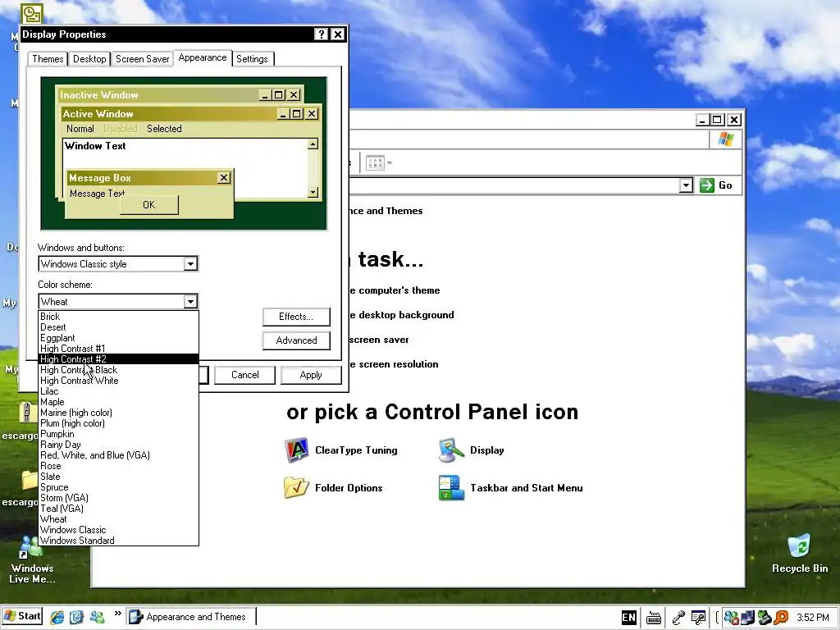Click the orange search tray icon

(x=781, y=618)
